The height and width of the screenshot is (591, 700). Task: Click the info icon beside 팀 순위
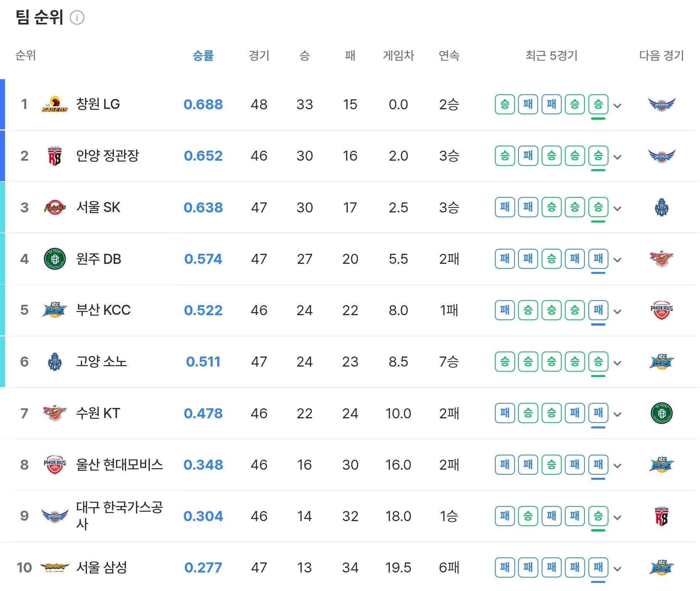click(77, 18)
